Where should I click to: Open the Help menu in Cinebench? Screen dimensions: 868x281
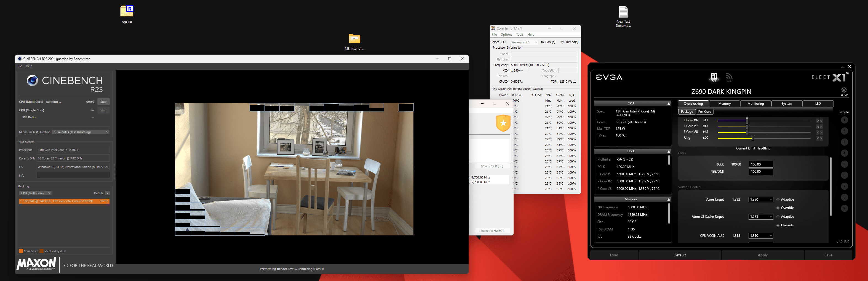tap(29, 66)
